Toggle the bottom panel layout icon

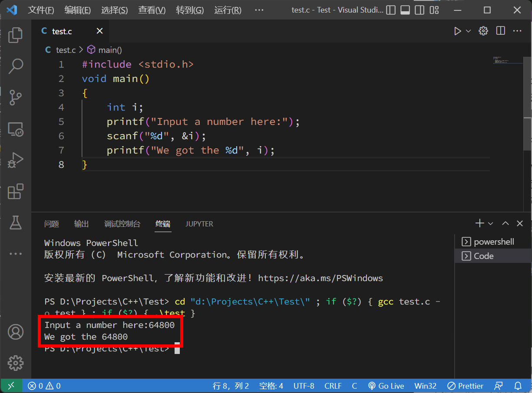click(405, 10)
